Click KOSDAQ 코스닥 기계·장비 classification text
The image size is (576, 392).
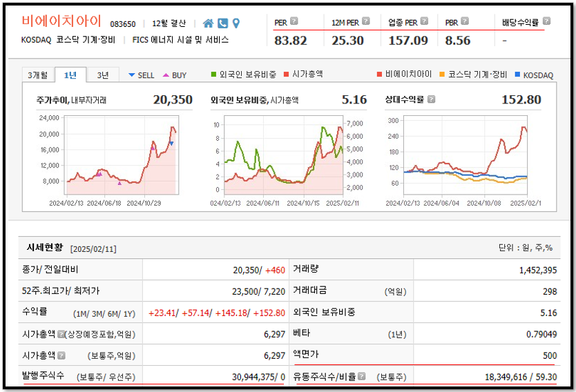(68, 39)
